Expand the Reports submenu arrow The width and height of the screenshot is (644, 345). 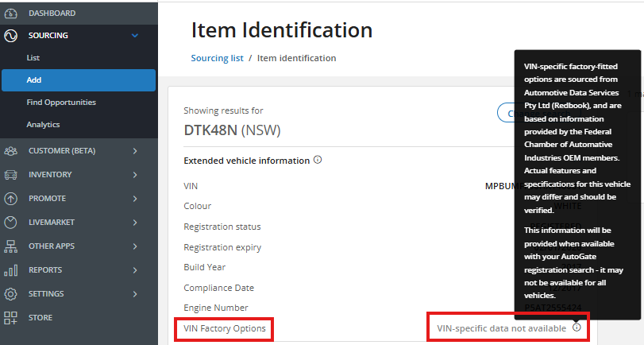tap(135, 269)
